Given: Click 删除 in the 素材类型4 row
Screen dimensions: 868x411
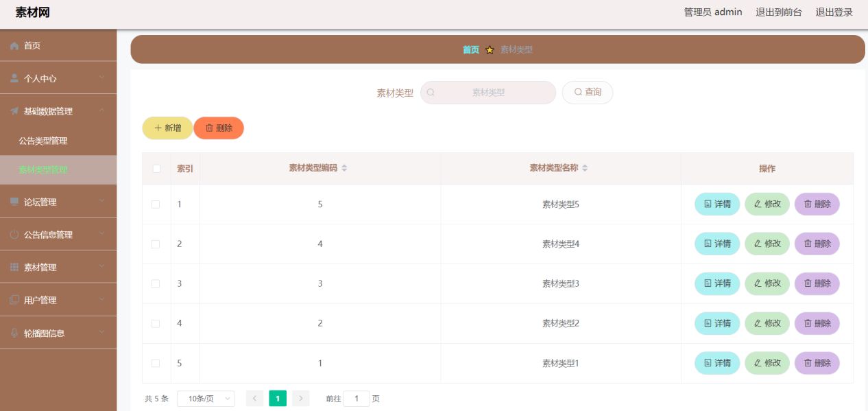Looking at the screenshot, I should pos(817,244).
